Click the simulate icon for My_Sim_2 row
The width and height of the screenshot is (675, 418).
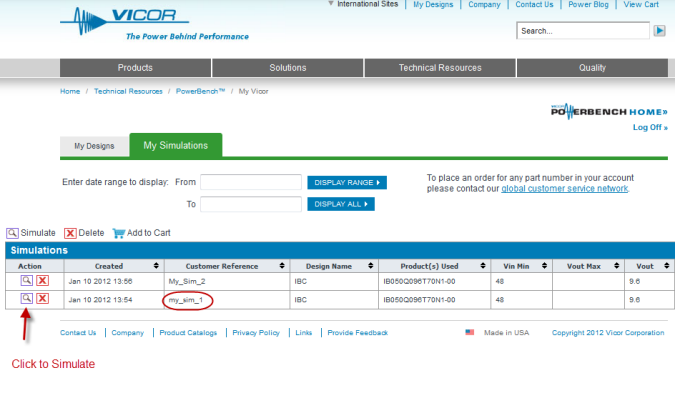(x=26, y=282)
